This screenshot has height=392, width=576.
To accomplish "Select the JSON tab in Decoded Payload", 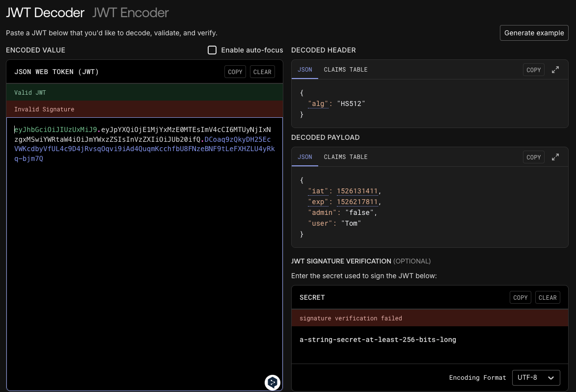I will coord(304,157).
